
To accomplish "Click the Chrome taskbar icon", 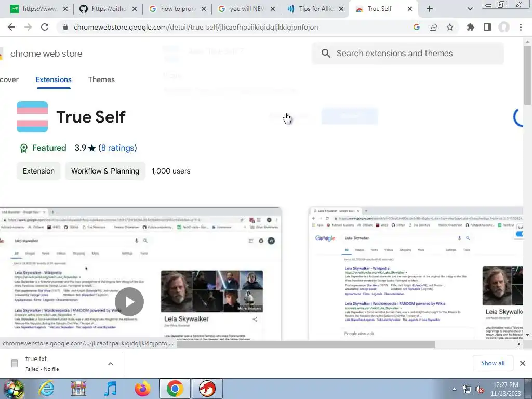I will (175, 389).
